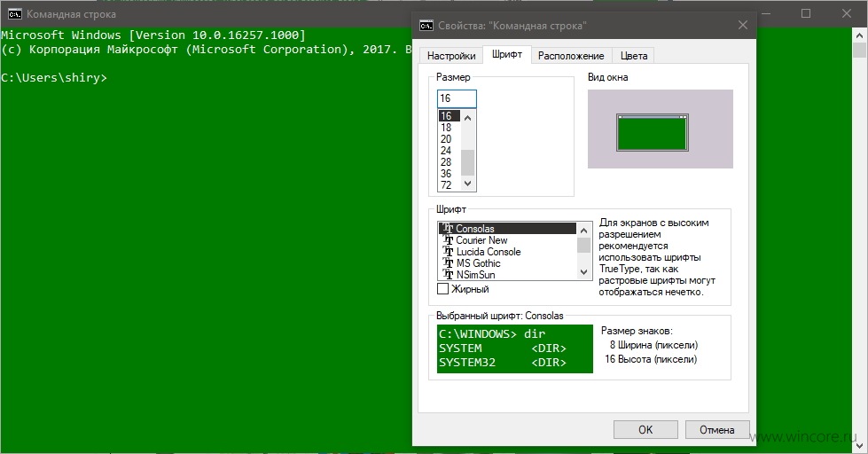Switch to the Настройки tab
Screen dimensions: 868x454
click(451, 56)
